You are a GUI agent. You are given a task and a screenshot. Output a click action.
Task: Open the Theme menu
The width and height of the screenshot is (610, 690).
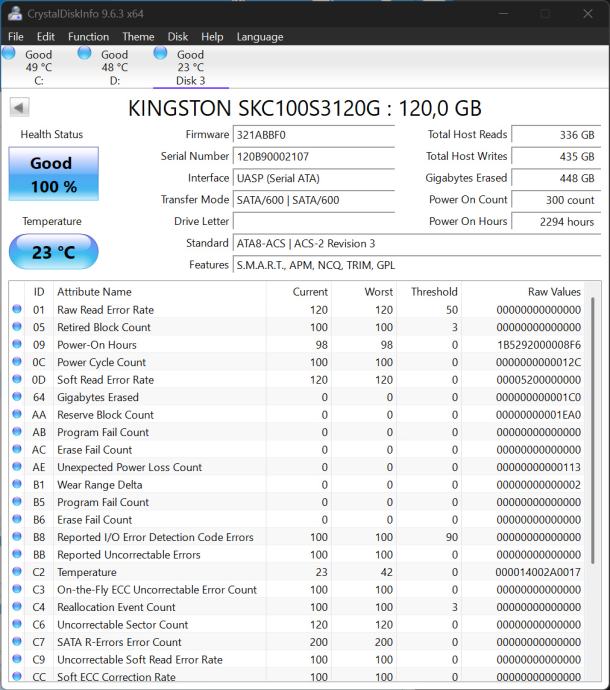pos(138,37)
